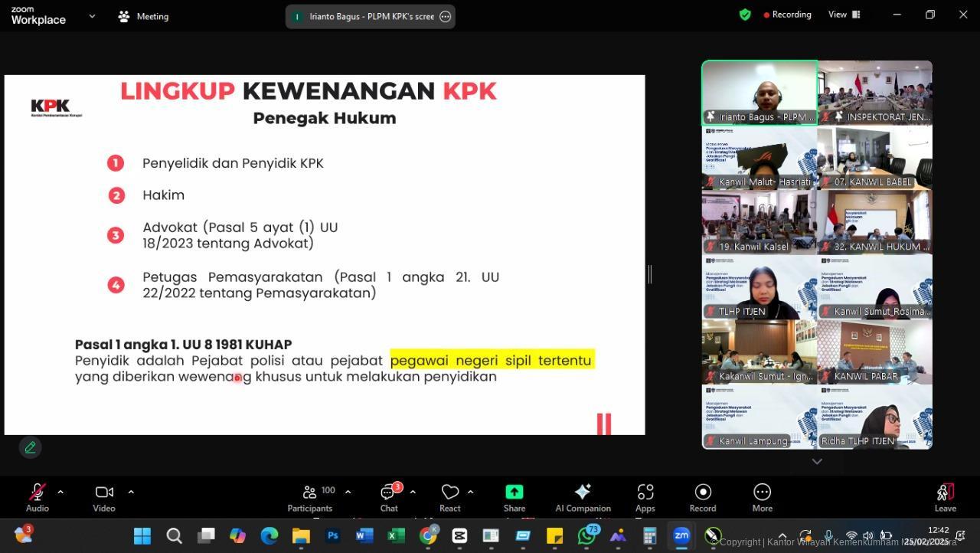Expand video options arrow next to Video
The image size is (980, 553).
click(131, 492)
